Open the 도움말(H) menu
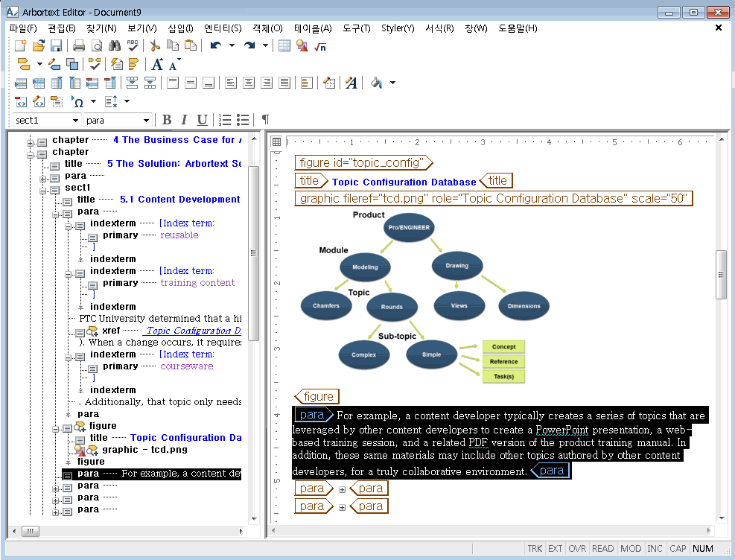 tap(518, 28)
